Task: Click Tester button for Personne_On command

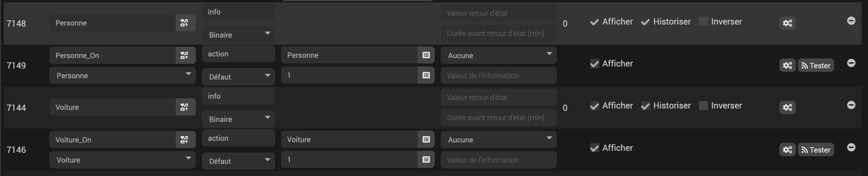Action: tap(815, 65)
